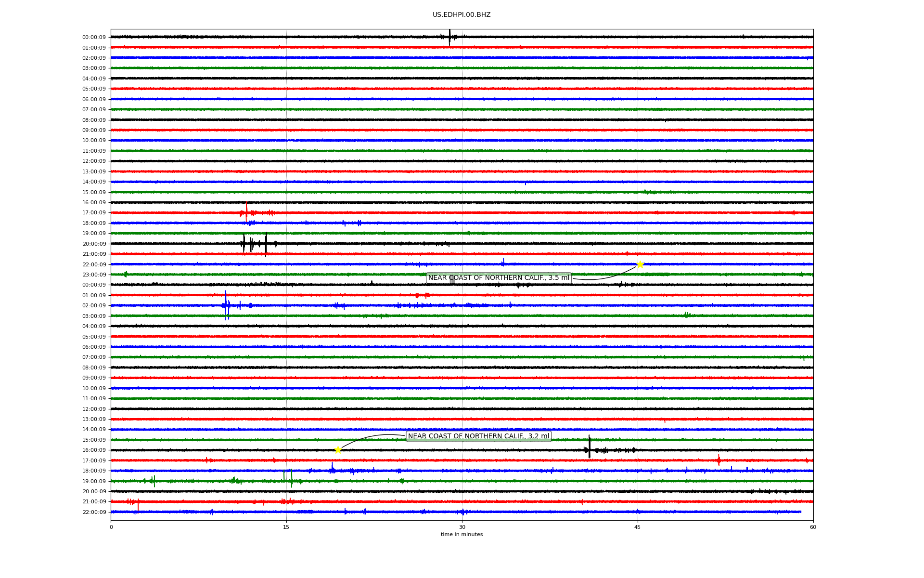Click the yellow star on the 22:00:09 trace
Screen dimensions: 924x578
click(x=640, y=264)
